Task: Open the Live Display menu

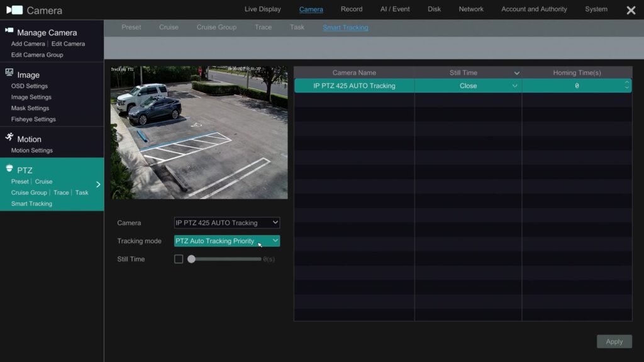Action: [263, 9]
